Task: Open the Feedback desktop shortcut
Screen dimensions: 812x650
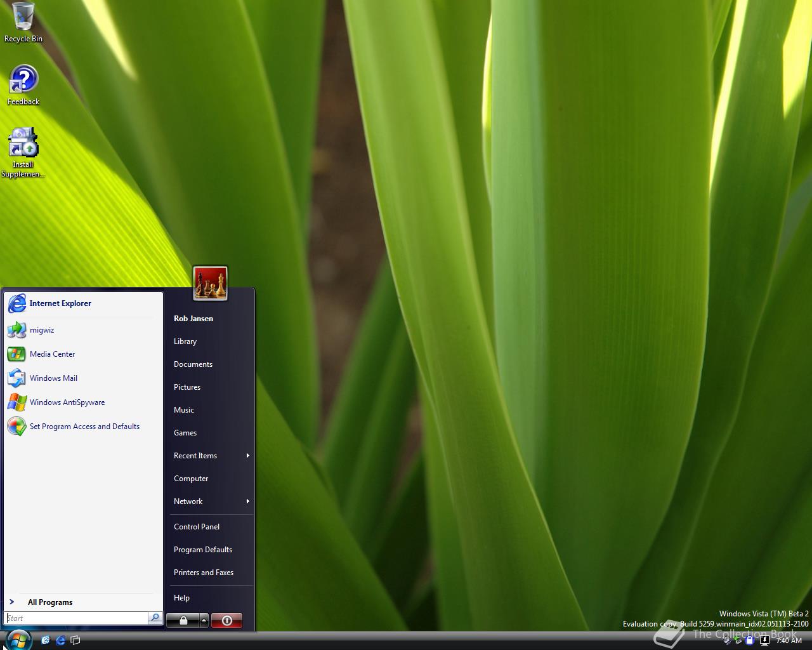Action: (23, 85)
